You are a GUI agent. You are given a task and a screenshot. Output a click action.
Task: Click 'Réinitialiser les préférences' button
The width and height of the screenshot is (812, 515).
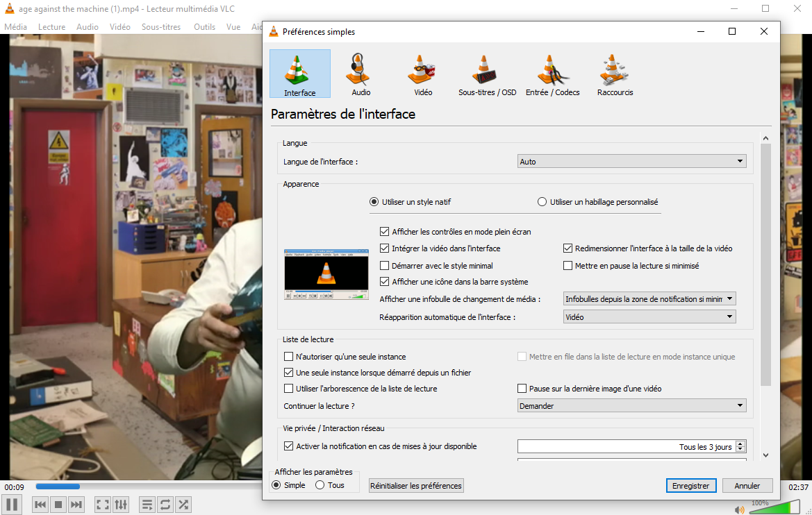tap(416, 486)
